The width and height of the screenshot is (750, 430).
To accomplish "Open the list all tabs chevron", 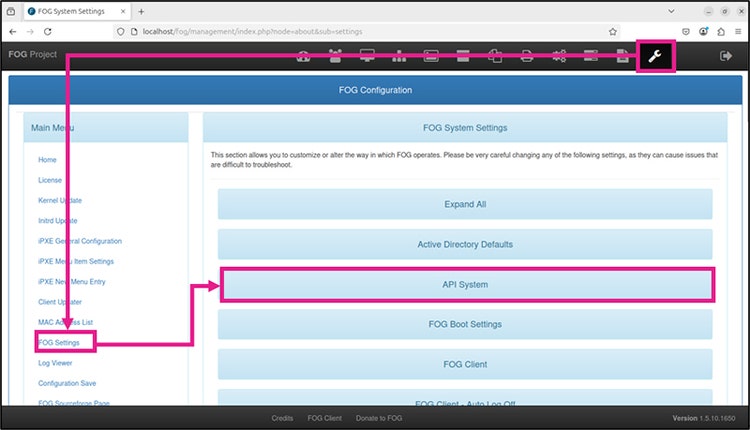I will tap(671, 11).
